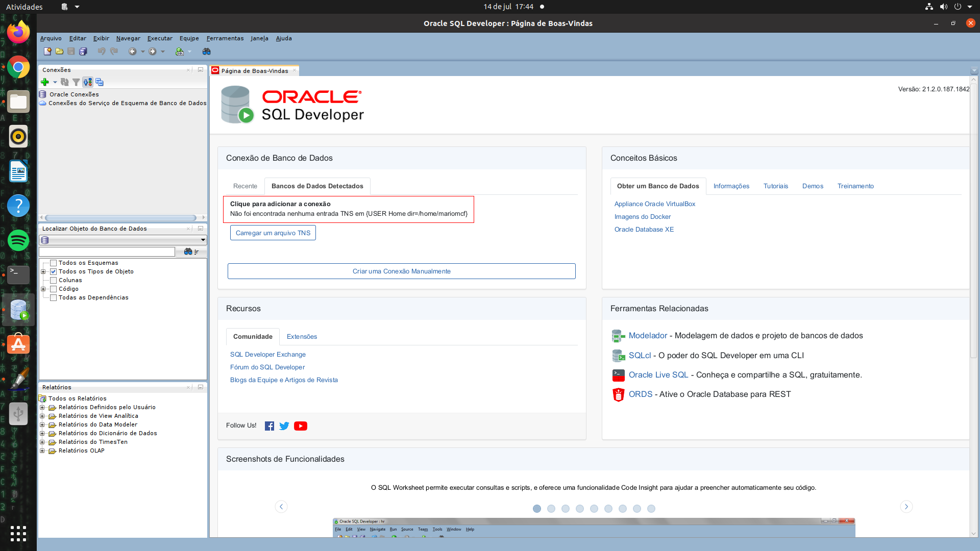This screenshot has height=551, width=980.
Task: Switch to the Extensões tab
Action: tap(302, 337)
